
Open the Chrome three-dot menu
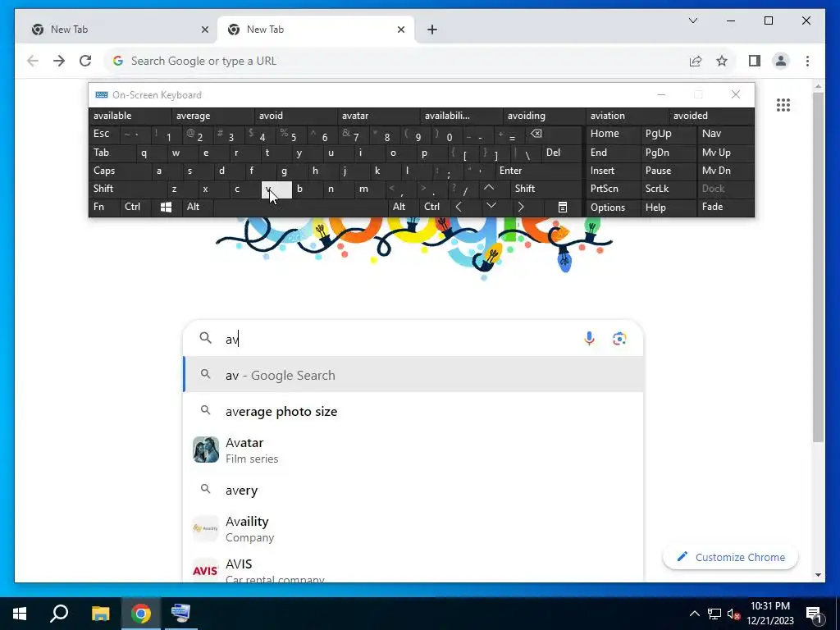(x=807, y=61)
